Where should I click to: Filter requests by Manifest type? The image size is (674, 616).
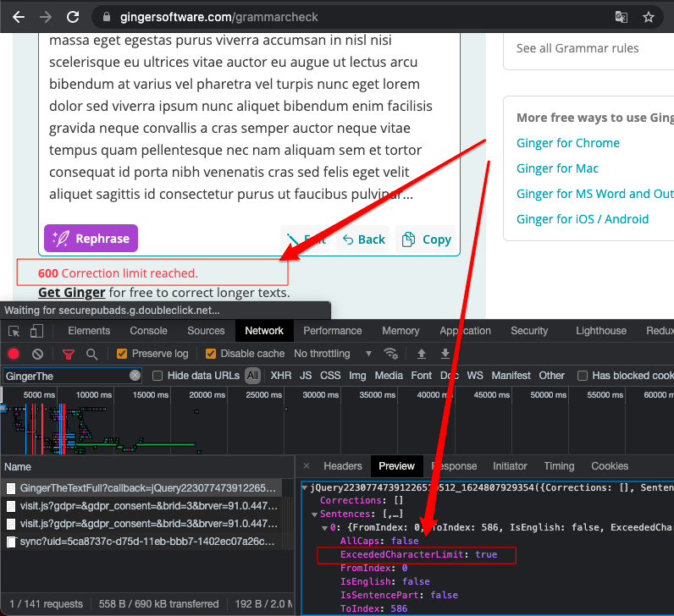click(511, 376)
